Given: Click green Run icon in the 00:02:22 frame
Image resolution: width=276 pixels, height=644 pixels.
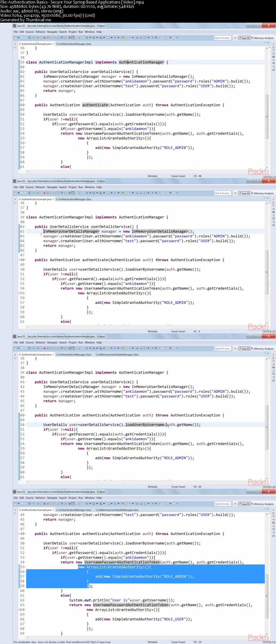Looking at the screenshot, I should tap(94, 38).
